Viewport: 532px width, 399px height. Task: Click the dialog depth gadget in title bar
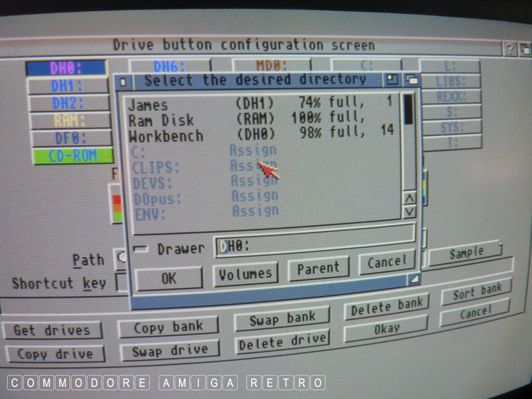(411, 80)
